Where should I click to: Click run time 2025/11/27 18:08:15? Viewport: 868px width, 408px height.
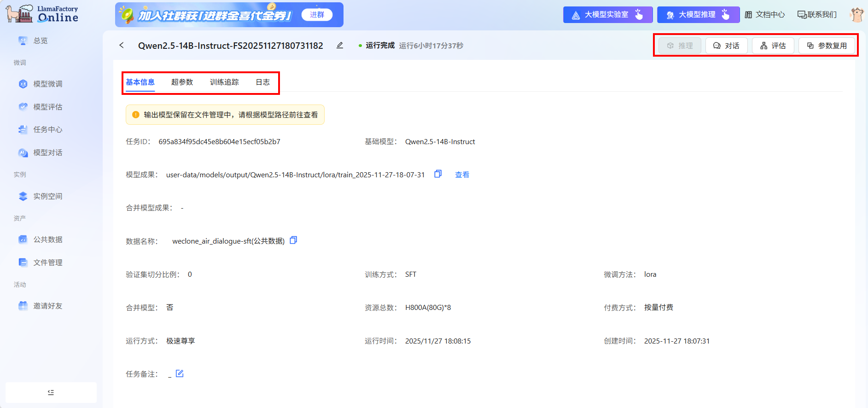[437, 341]
